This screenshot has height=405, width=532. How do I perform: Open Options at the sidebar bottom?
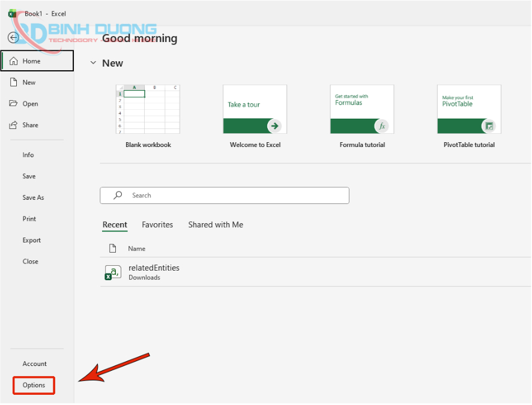tap(34, 385)
